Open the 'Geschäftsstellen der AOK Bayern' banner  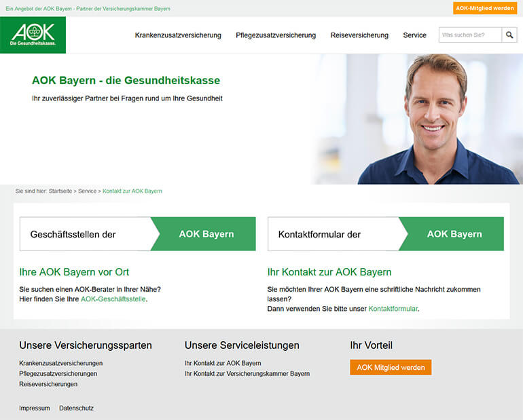[138, 234]
